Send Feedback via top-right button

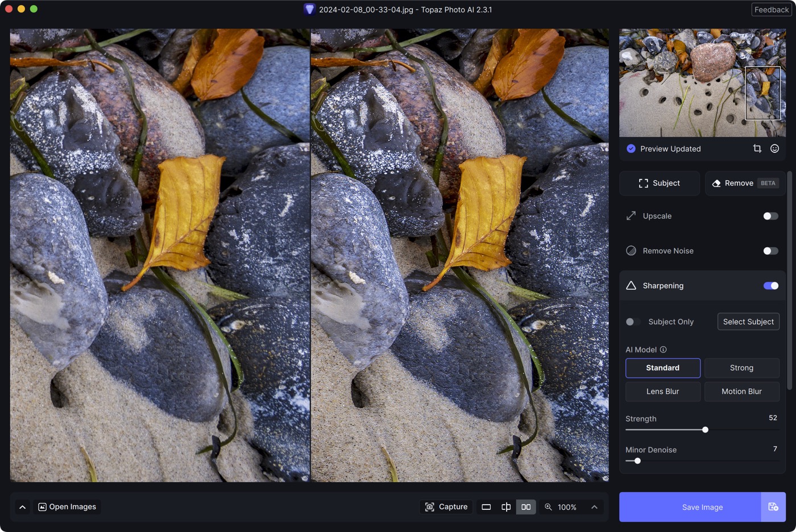[772, 10]
